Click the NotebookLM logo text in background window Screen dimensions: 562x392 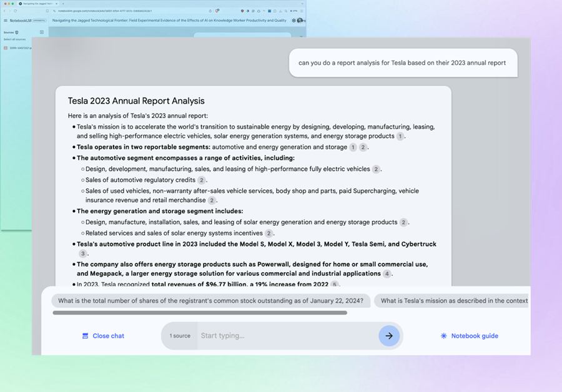click(x=21, y=21)
